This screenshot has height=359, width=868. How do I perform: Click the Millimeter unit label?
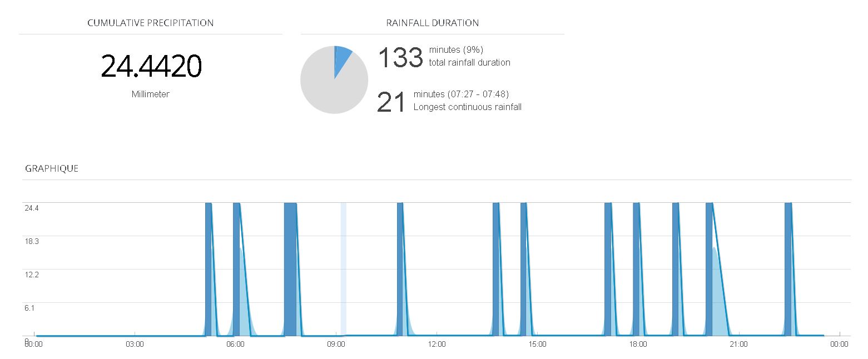coord(151,94)
